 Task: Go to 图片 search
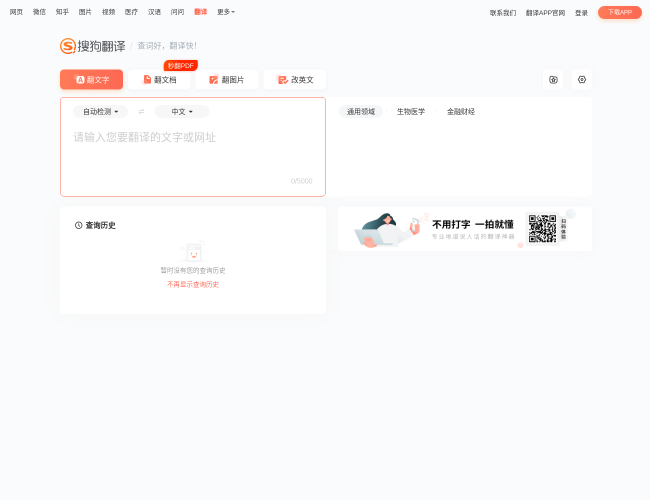tap(85, 12)
